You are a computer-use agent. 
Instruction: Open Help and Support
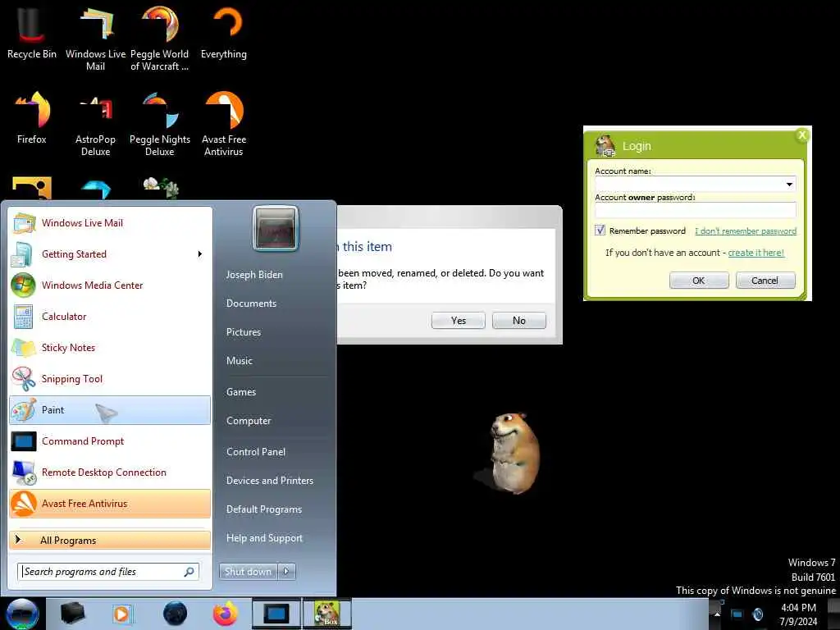click(x=264, y=538)
